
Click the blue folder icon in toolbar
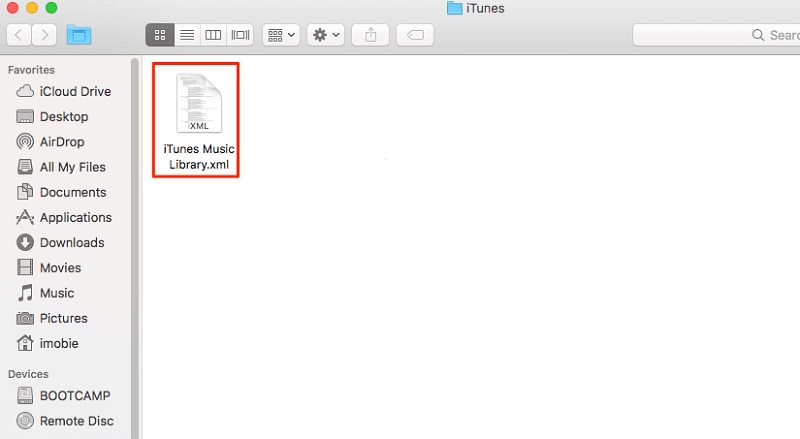point(79,35)
